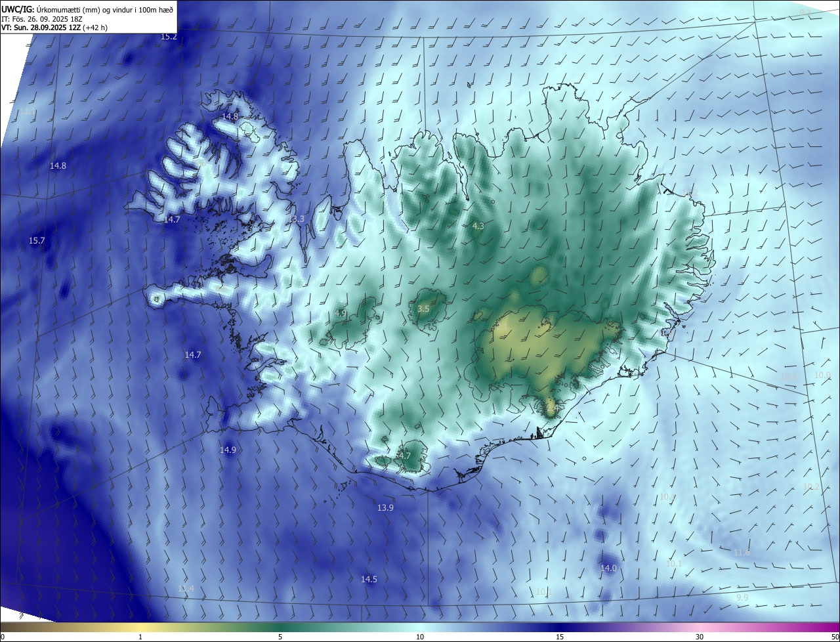Click the 9.9 value label on the map
Image resolution: width=840 pixels, height=642 pixels.
tap(742, 597)
